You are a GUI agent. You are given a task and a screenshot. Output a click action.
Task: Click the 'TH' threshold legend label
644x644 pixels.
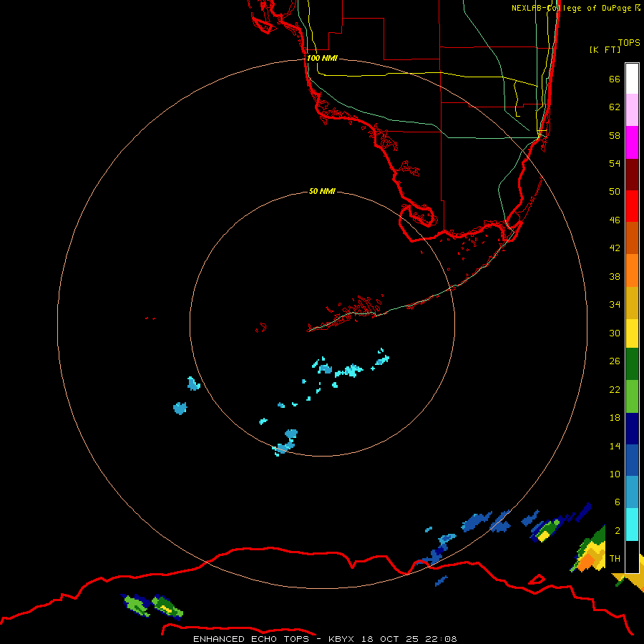tap(615, 558)
